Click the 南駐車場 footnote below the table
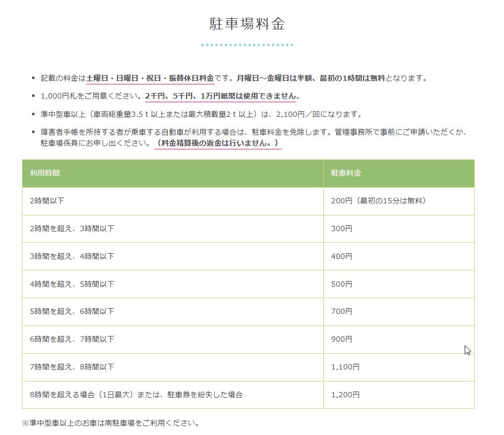Screen dimensions: 504x435 point(111,423)
